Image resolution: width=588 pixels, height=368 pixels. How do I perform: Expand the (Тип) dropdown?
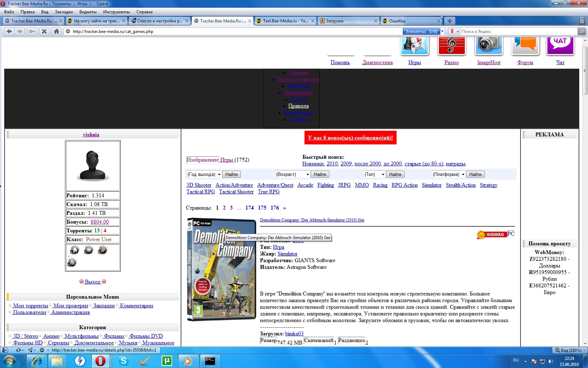coord(374,174)
